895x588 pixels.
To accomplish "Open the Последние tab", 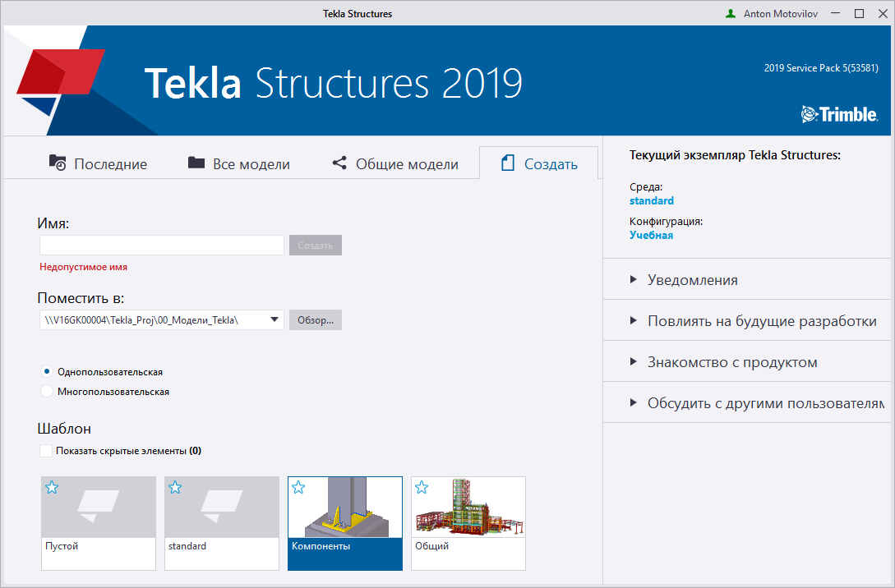I will point(98,163).
